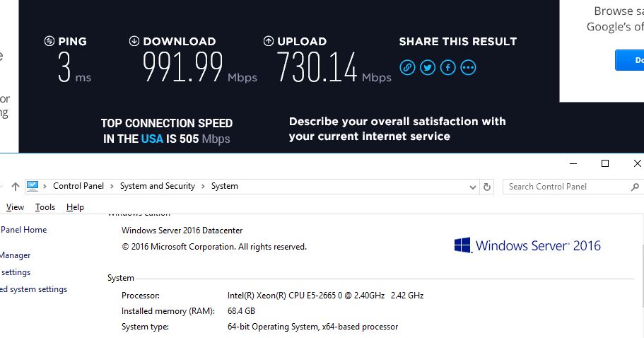Expand the address bar history dropdown
Screen dimensions: 644x338
[474, 187]
